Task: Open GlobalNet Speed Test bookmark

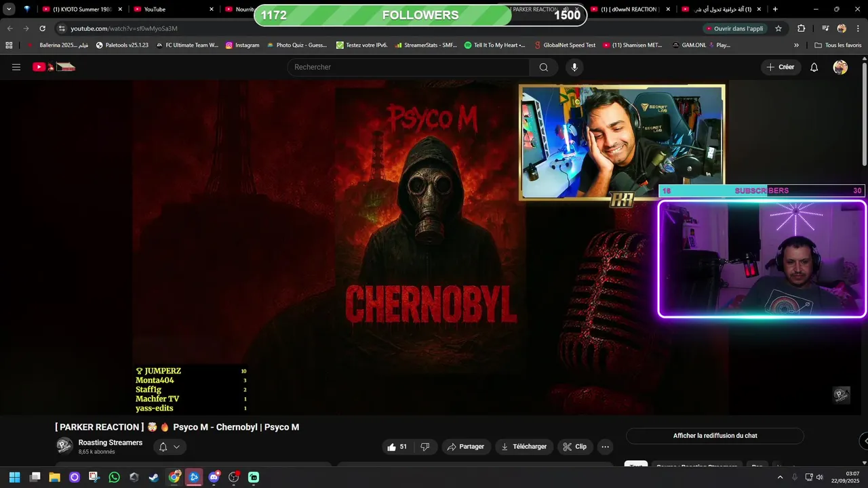Action: pos(564,45)
